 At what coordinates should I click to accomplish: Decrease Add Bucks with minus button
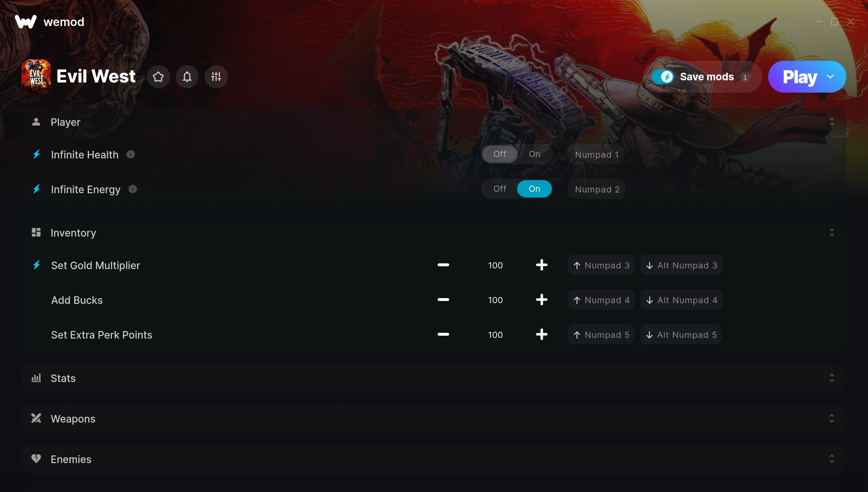click(x=443, y=300)
